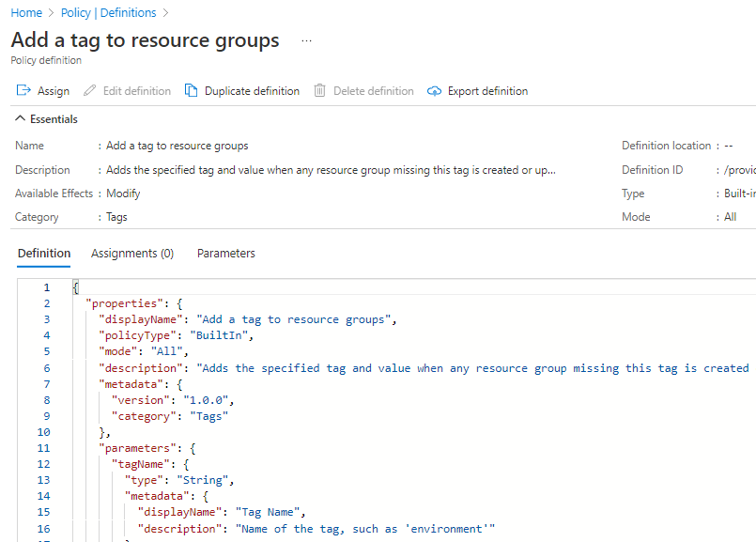Click the Assign arrow icon

[24, 91]
